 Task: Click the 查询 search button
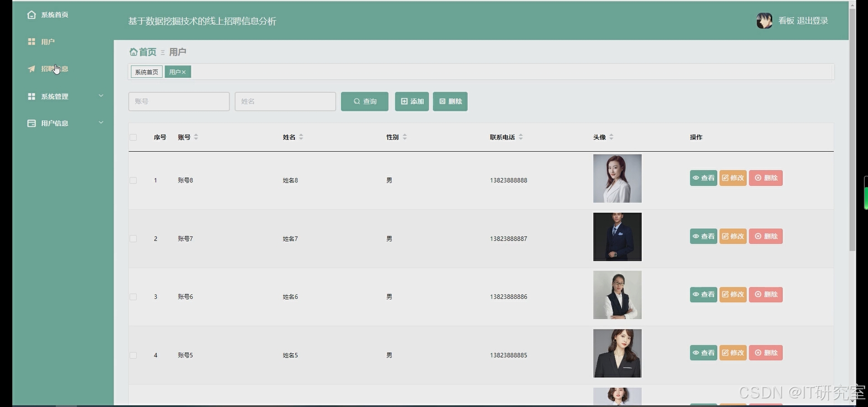pos(365,101)
